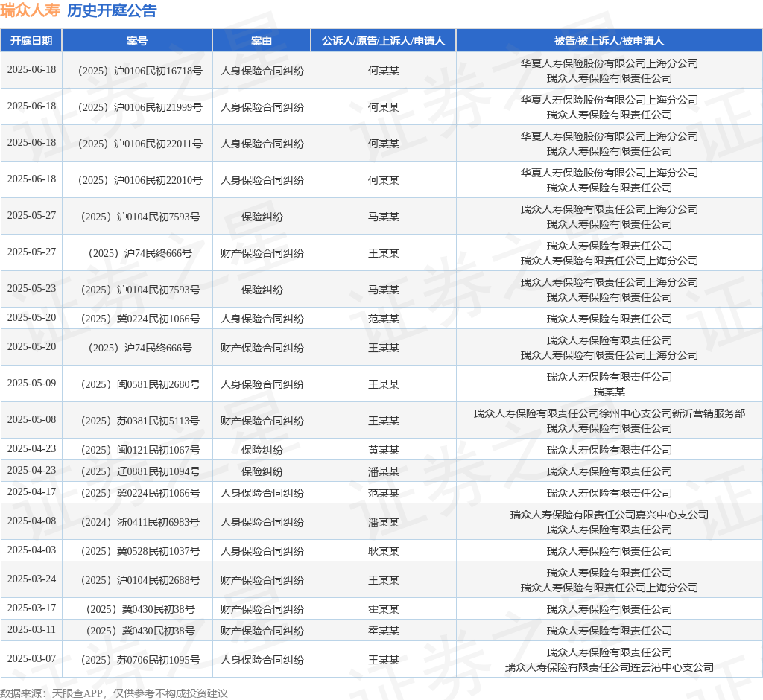Select the date 2025-03-17

click(x=31, y=608)
